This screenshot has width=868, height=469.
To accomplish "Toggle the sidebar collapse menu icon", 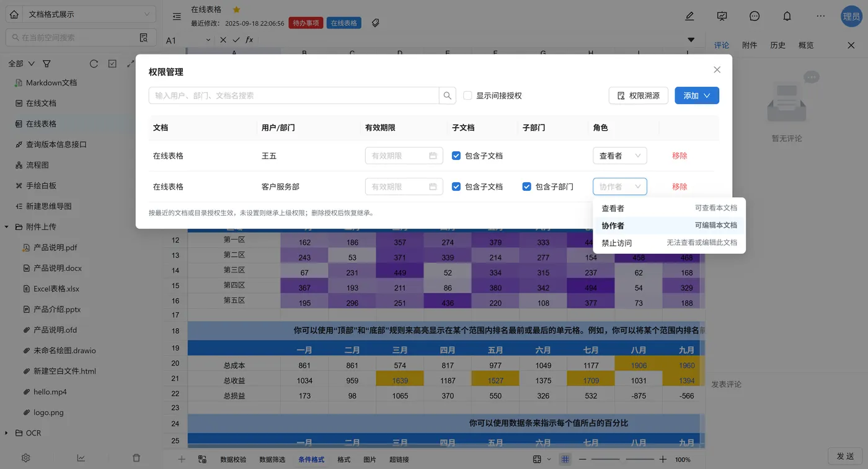I will (x=177, y=17).
